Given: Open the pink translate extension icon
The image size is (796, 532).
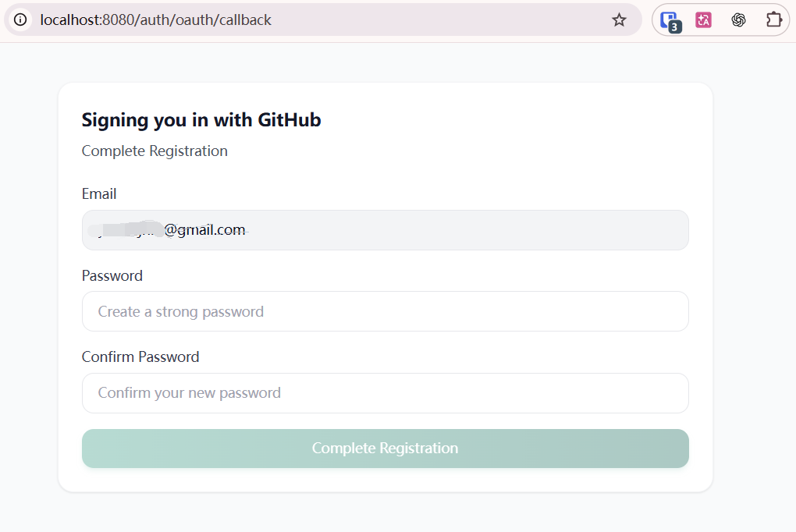Looking at the screenshot, I should pos(703,20).
